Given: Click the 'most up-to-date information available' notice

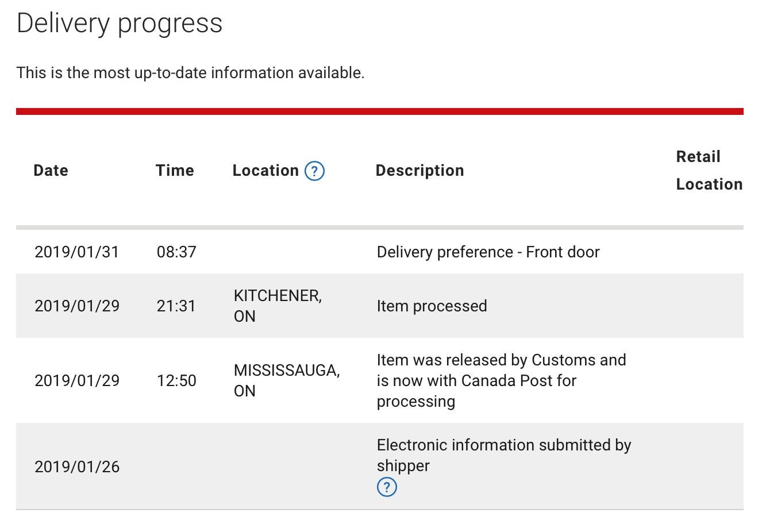Looking at the screenshot, I should pos(190,73).
